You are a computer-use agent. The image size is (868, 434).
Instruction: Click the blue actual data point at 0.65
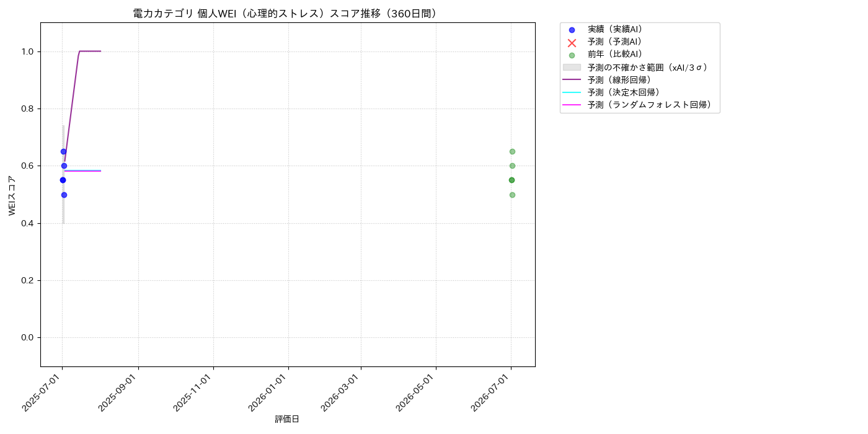pyautogui.click(x=63, y=151)
